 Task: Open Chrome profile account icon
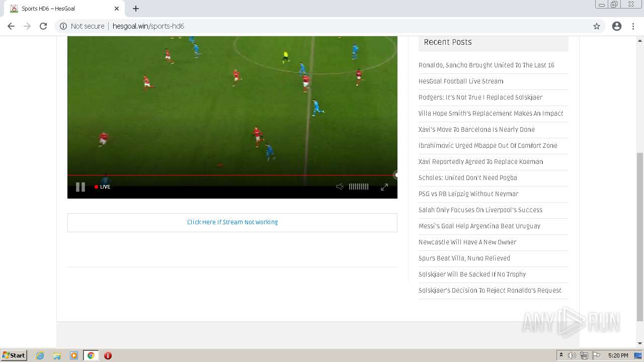617,26
